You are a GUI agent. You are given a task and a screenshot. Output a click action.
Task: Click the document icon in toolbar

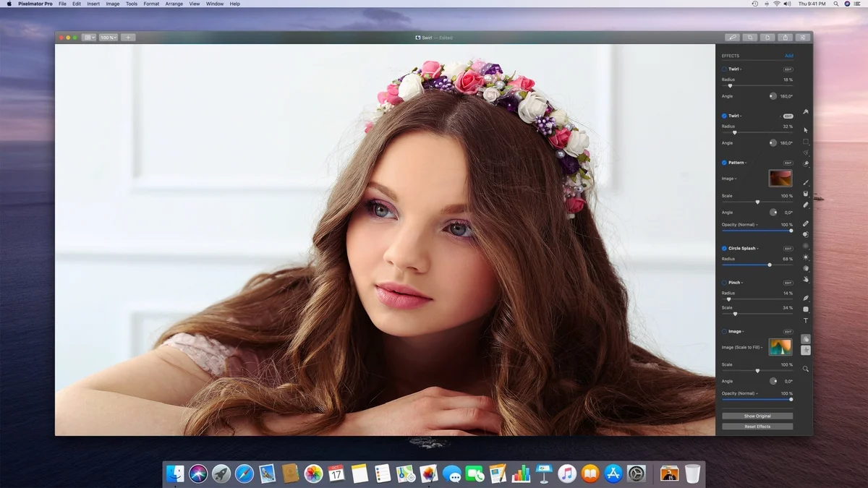click(767, 38)
